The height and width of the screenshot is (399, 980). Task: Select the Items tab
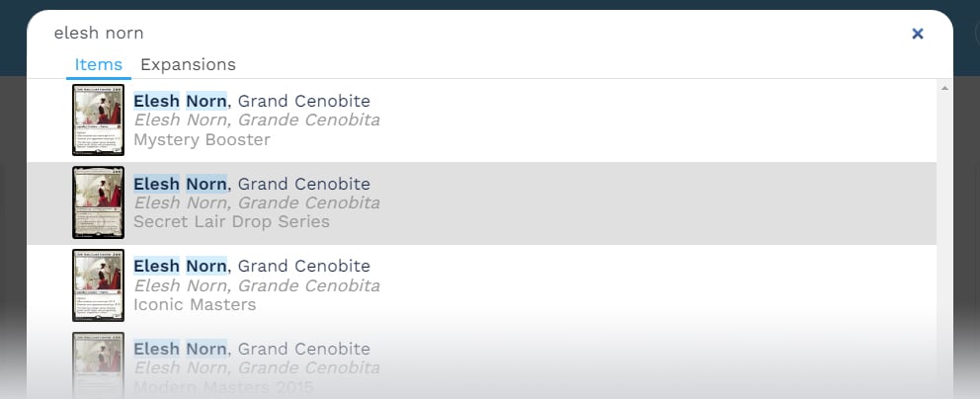coord(98,65)
